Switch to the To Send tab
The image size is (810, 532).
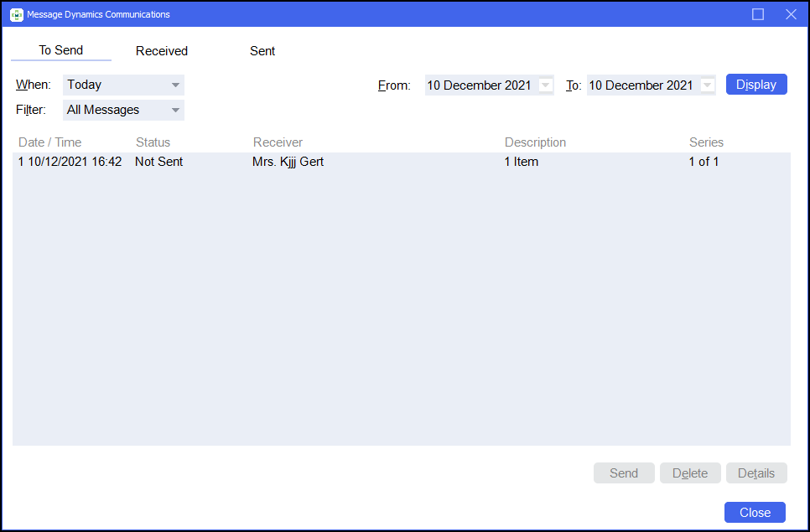click(61, 51)
